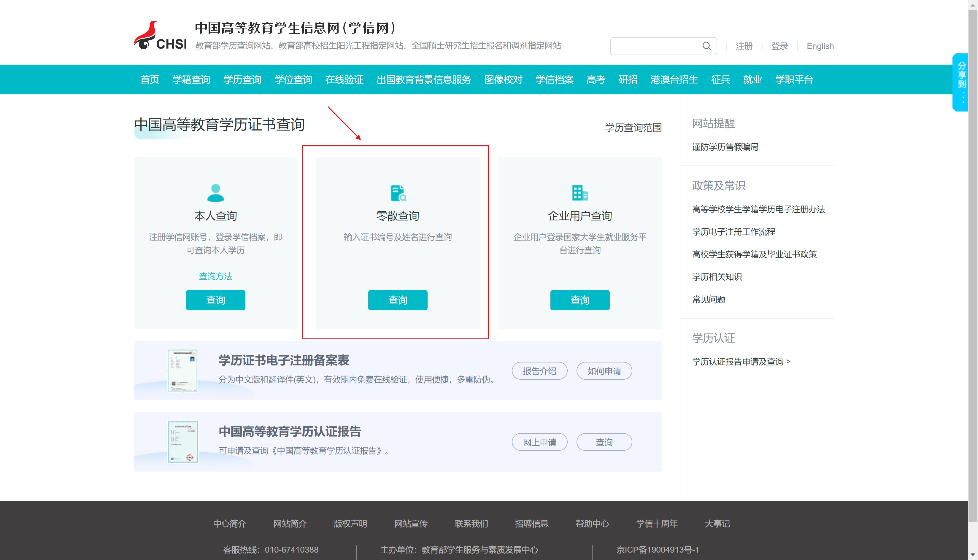This screenshot has width=978, height=560.
Task: Click the building icon above 企业用户查询
Action: (x=580, y=193)
